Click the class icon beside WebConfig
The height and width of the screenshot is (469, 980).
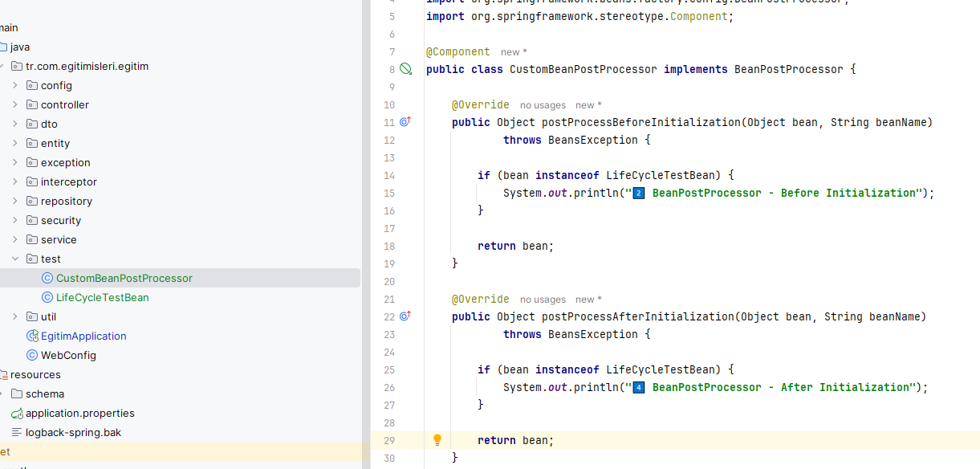[x=33, y=355]
